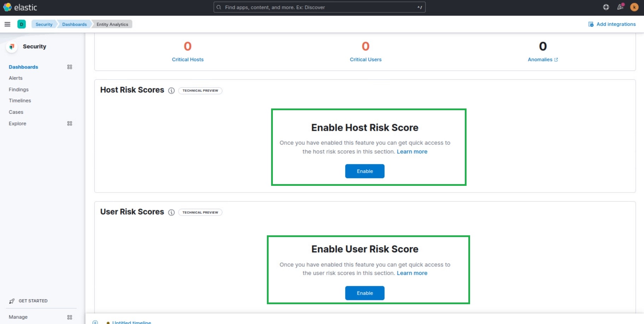
Task: Open the info tooltip for User Risk Scores
Action: coord(171,212)
